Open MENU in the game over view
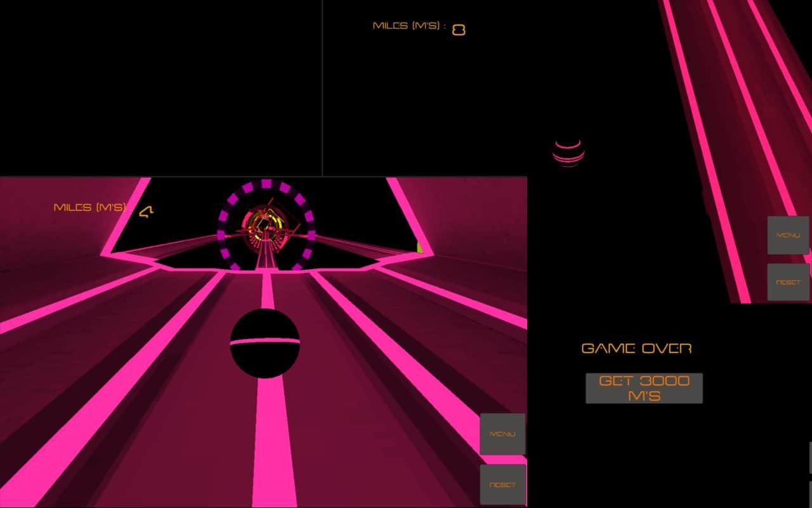812x508 pixels. tap(788, 235)
